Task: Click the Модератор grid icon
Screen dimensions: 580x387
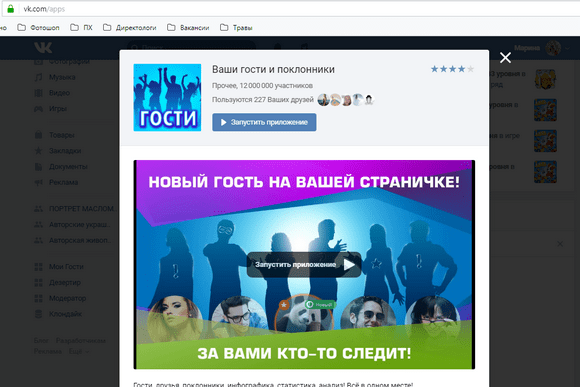Action: coord(38,298)
